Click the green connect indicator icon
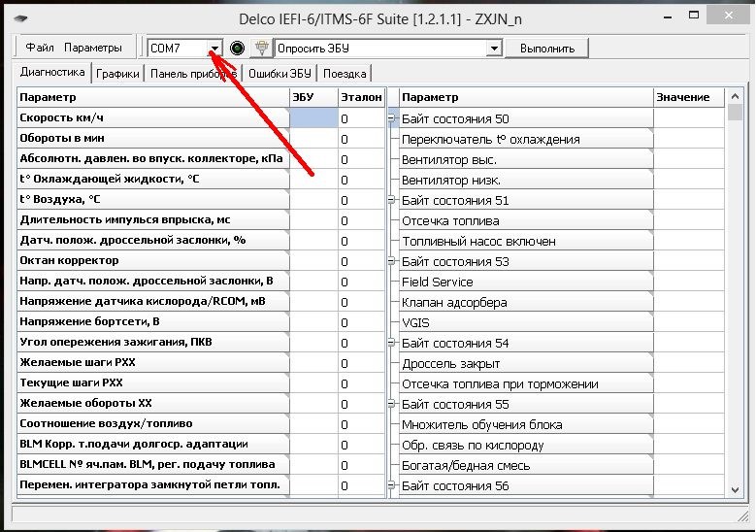Viewport: 756px width, 532px height. coord(238,48)
